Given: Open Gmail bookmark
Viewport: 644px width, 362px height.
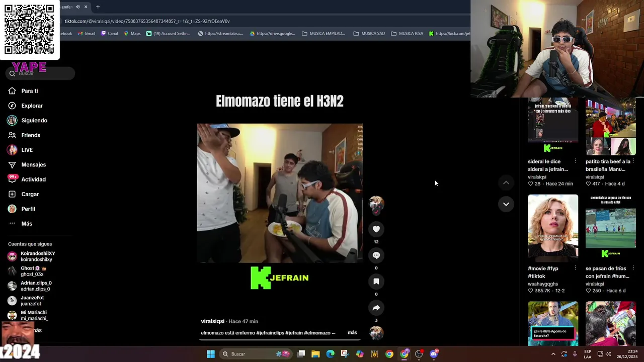Looking at the screenshot, I should point(86,34).
